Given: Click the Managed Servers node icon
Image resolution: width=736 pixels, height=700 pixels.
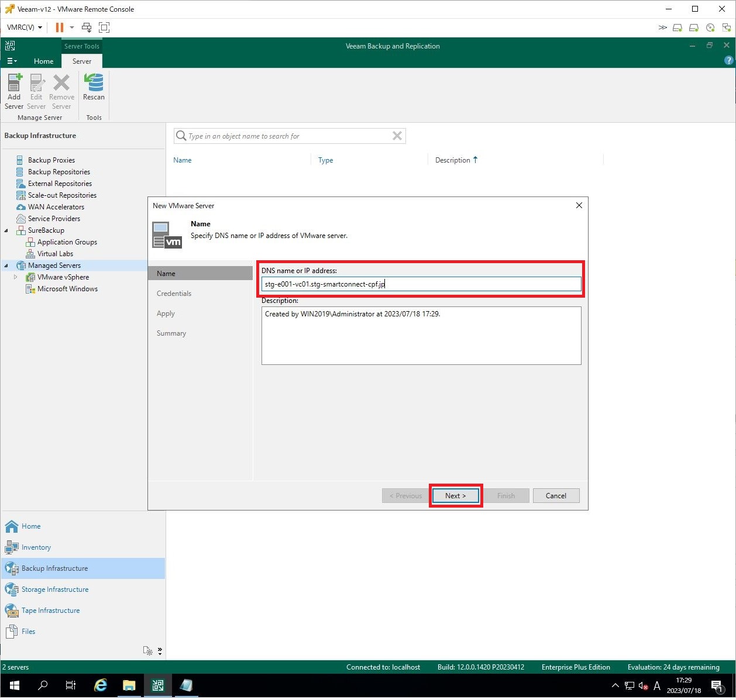Looking at the screenshot, I should coord(21,265).
